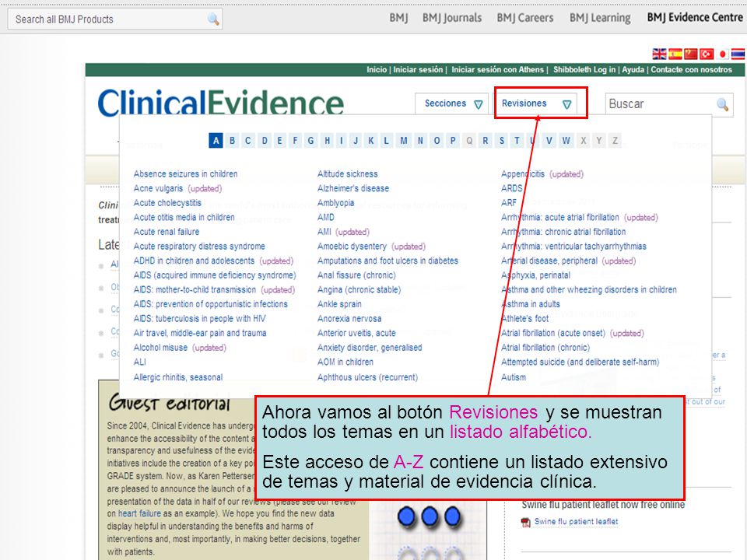Open Absence seizures in children

[x=185, y=173]
